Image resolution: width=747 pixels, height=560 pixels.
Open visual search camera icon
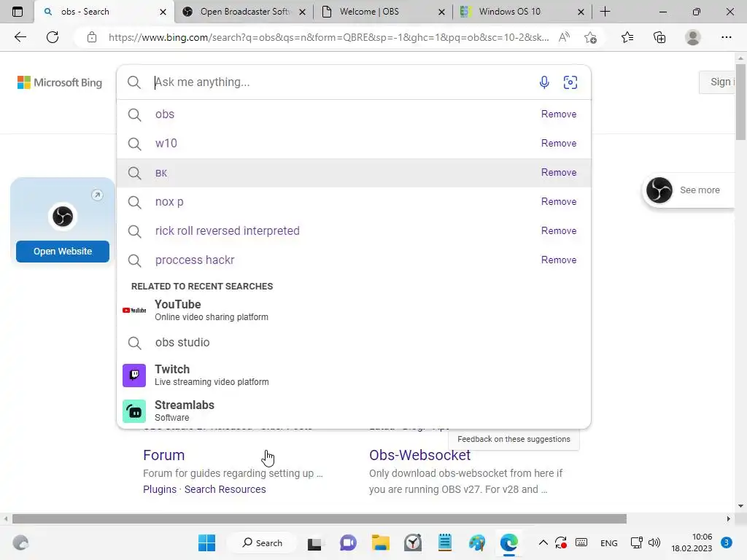(x=570, y=82)
